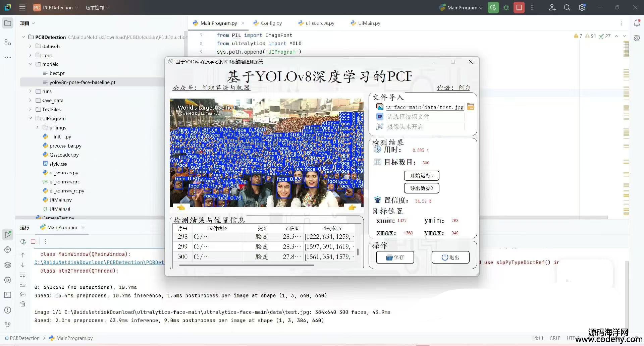644x346 pixels.
Task: Click the green Rerun MainProgram icon
Action: tap(493, 7)
